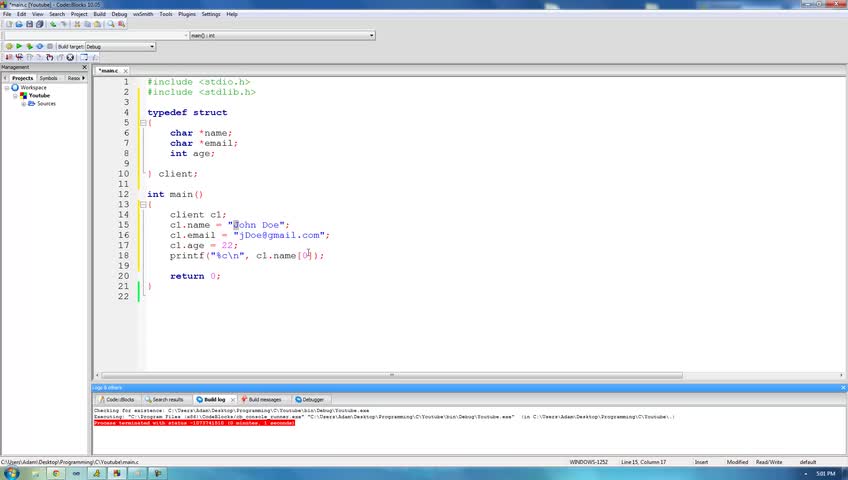This screenshot has width=848, height=480.
Task: Click line 20 return 0; in editor
Action: (195, 276)
